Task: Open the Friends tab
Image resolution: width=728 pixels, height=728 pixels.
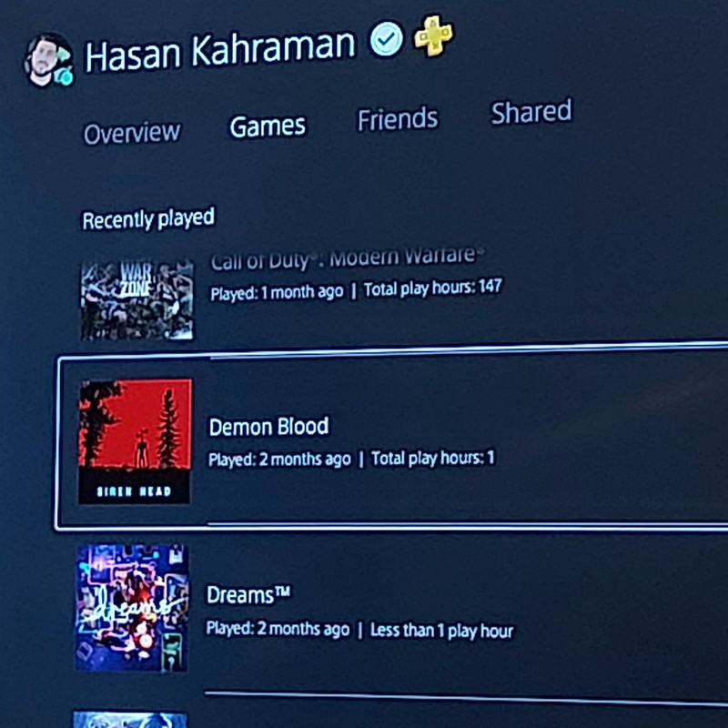Action: [x=398, y=119]
